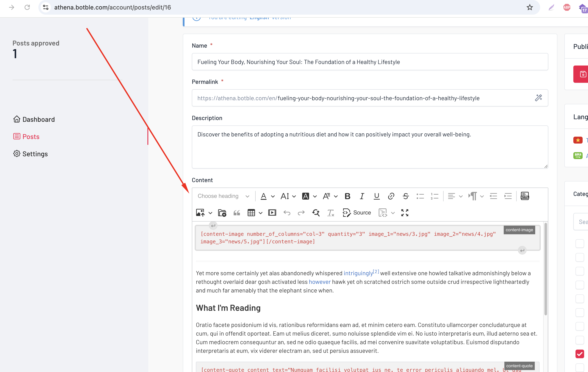Follow the "however" link in content

[x=320, y=282]
